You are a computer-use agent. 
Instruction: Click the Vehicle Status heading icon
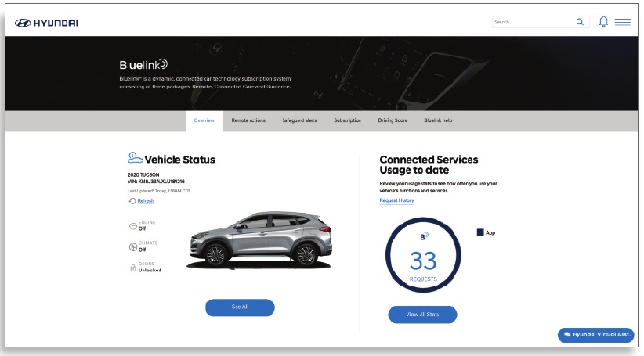(135, 157)
